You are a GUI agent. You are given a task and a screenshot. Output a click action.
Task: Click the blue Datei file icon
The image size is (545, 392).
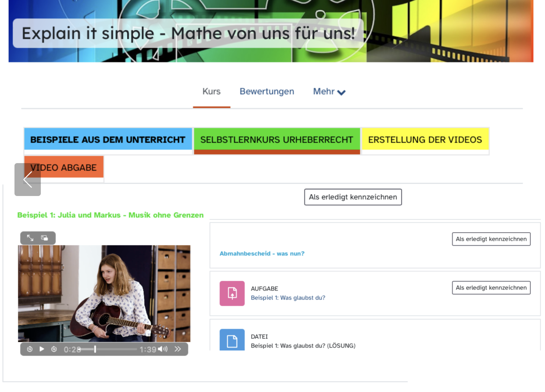click(232, 340)
